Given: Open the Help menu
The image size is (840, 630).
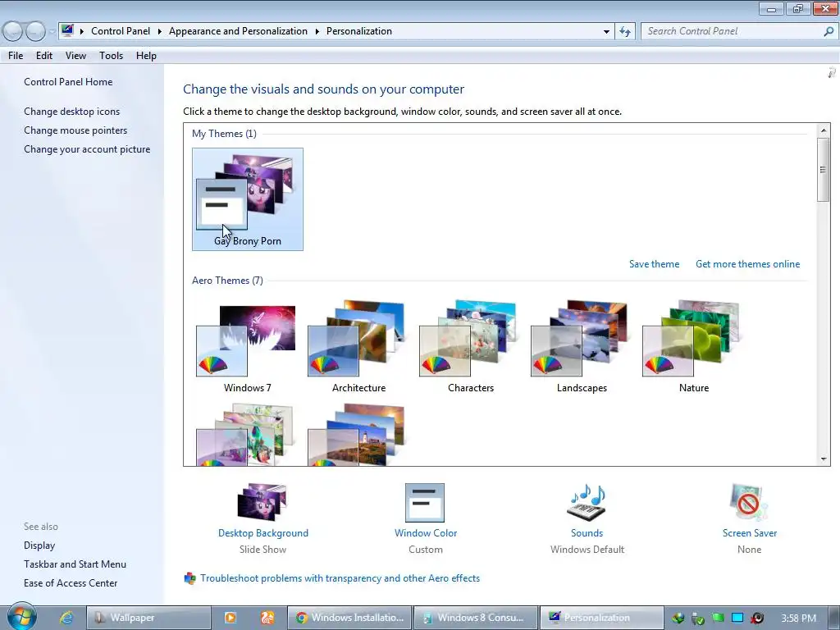Looking at the screenshot, I should [146, 56].
